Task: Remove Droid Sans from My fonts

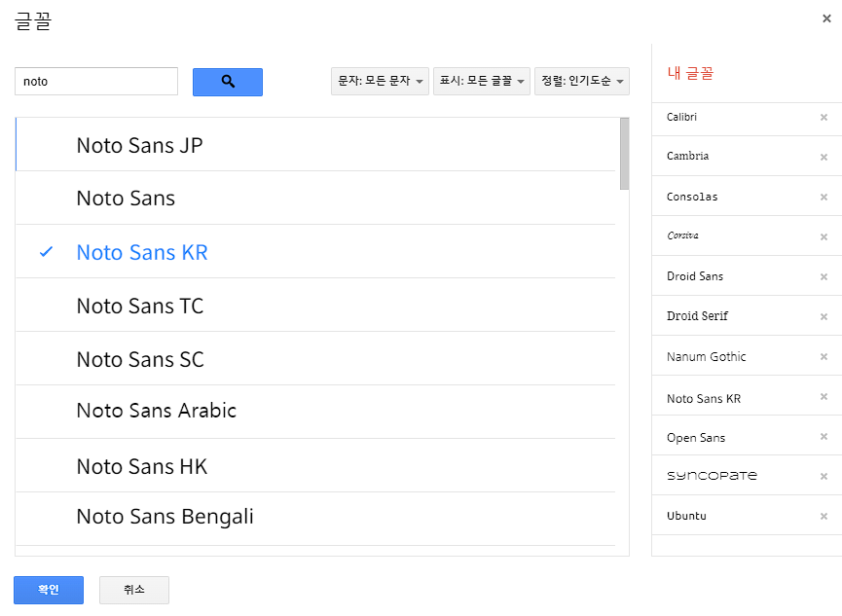Action: pos(824,276)
